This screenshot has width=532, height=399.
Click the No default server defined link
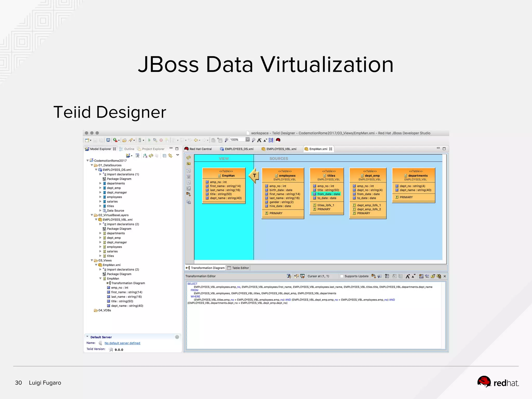point(122,343)
